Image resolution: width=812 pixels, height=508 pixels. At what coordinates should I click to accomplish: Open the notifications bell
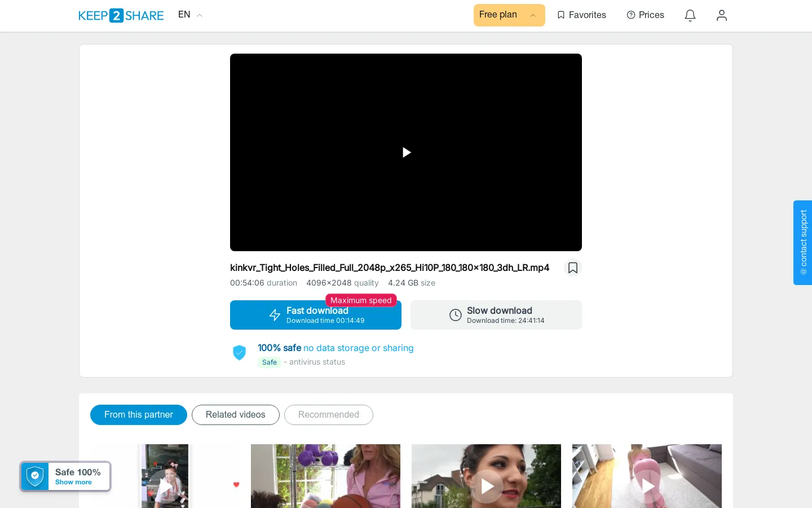coord(690,15)
